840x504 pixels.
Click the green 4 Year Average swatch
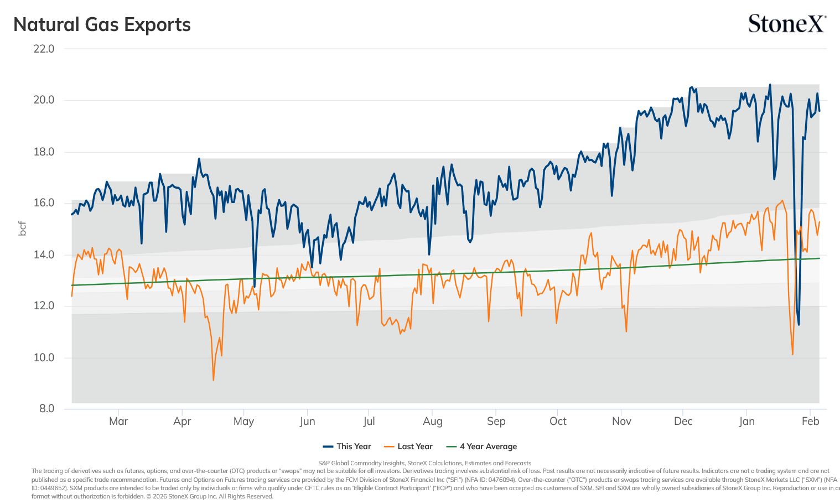pos(451,446)
